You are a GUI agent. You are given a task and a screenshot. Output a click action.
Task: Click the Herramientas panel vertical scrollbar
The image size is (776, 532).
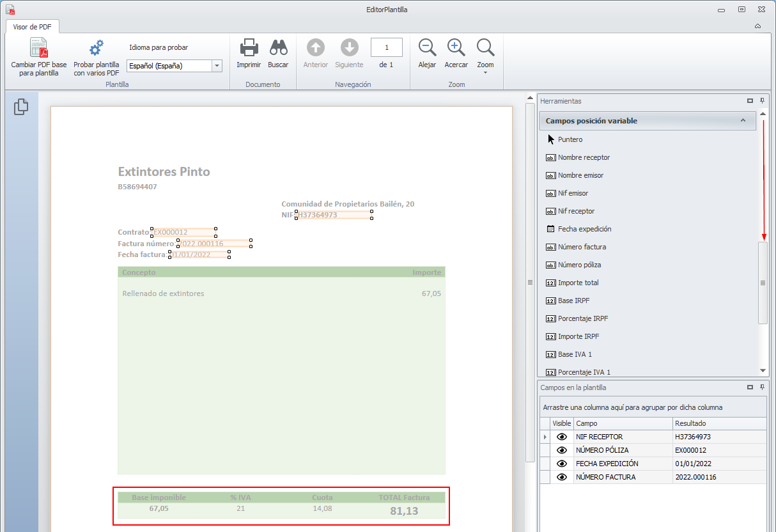[x=763, y=281]
